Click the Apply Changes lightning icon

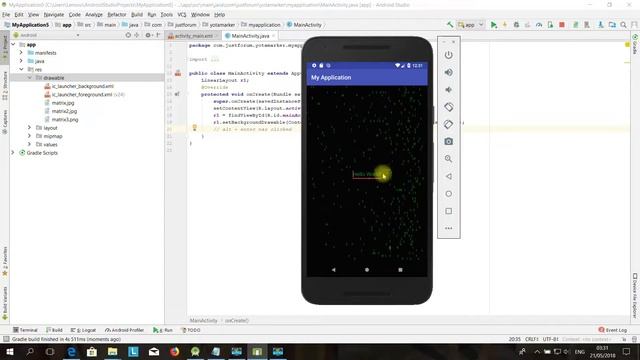[504, 25]
